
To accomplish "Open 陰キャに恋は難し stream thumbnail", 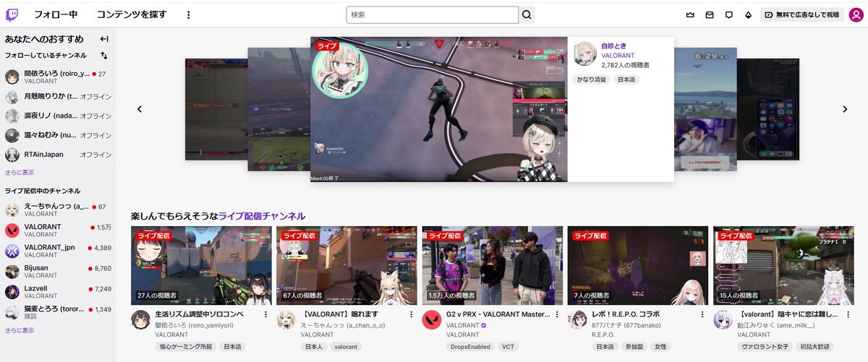I will pyautogui.click(x=783, y=266).
